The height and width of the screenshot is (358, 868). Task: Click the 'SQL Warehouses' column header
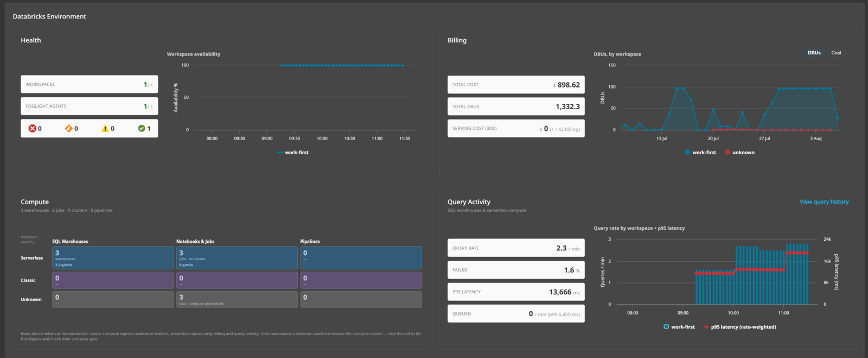pyautogui.click(x=70, y=241)
